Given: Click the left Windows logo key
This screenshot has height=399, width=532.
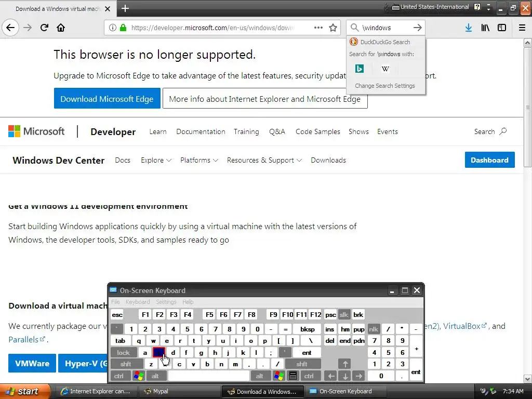Looking at the screenshot, I should click(138, 376).
